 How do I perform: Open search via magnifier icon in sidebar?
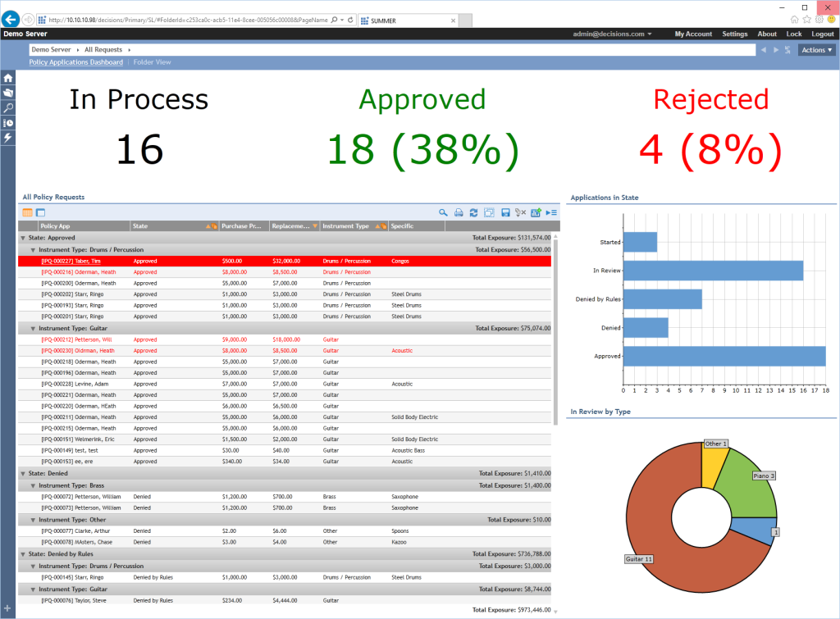point(7,107)
